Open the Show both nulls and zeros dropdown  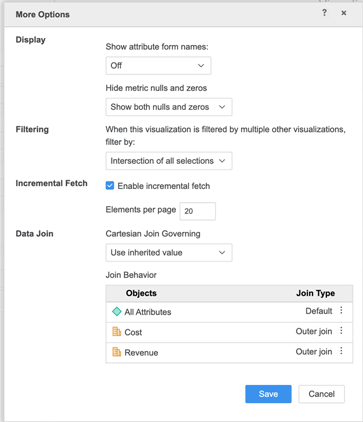click(x=169, y=107)
